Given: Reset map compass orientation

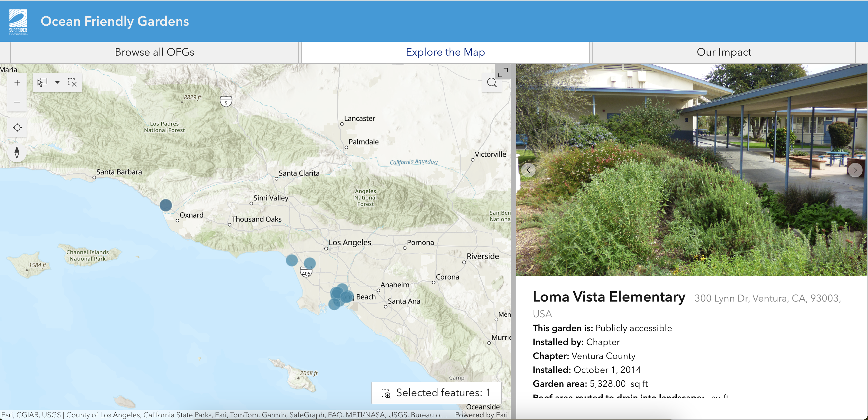Looking at the screenshot, I should 17,153.
